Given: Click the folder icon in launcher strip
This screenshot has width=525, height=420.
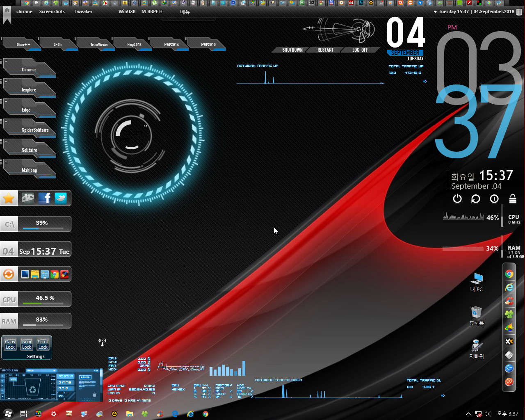Looking at the screenshot, I should (x=35, y=274).
